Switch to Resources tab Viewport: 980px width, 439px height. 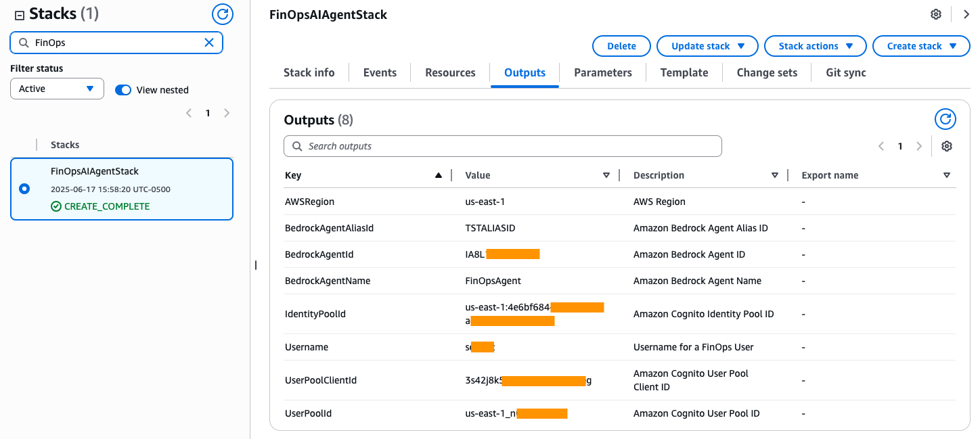[x=450, y=72]
